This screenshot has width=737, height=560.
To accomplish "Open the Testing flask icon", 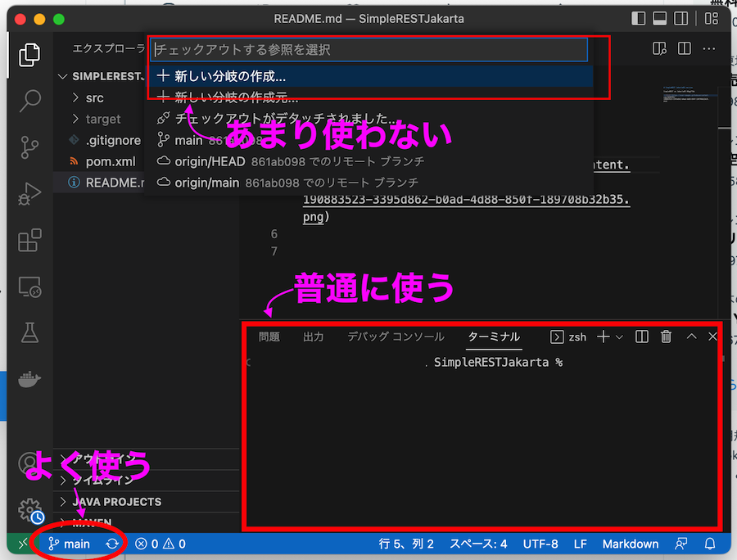I will click(x=30, y=332).
